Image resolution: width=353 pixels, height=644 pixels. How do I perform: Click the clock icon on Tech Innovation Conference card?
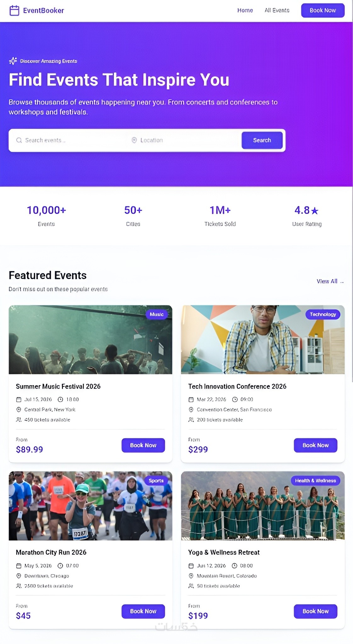point(235,399)
